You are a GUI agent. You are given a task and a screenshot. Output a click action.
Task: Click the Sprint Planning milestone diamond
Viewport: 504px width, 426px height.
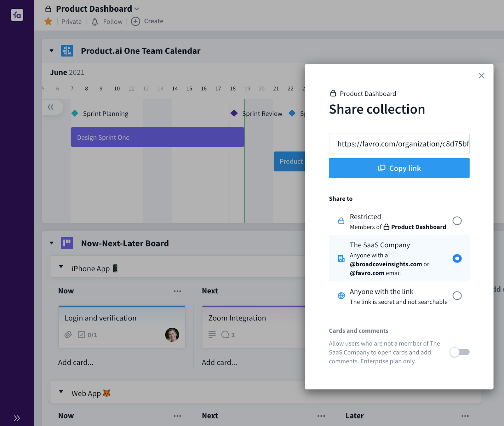point(75,113)
